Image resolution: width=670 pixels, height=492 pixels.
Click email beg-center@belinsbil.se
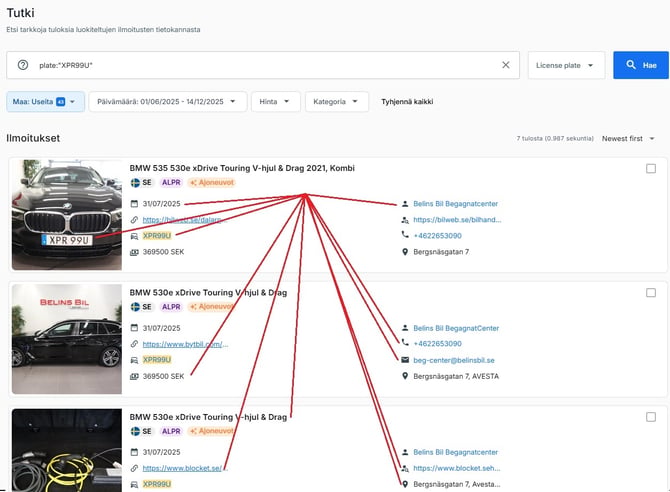(x=454, y=360)
